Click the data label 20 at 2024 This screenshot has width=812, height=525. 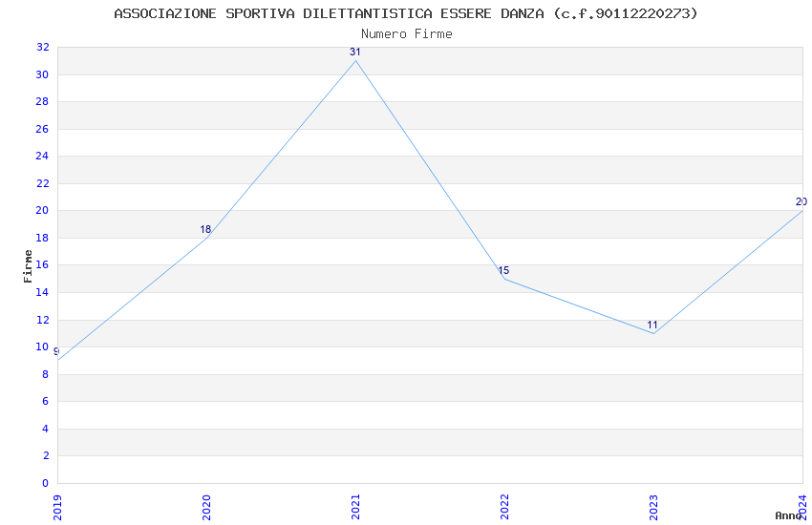pos(801,201)
